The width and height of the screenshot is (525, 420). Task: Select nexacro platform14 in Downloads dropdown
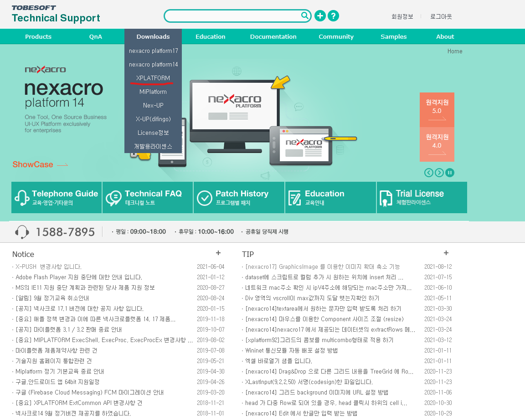pyautogui.click(x=153, y=65)
